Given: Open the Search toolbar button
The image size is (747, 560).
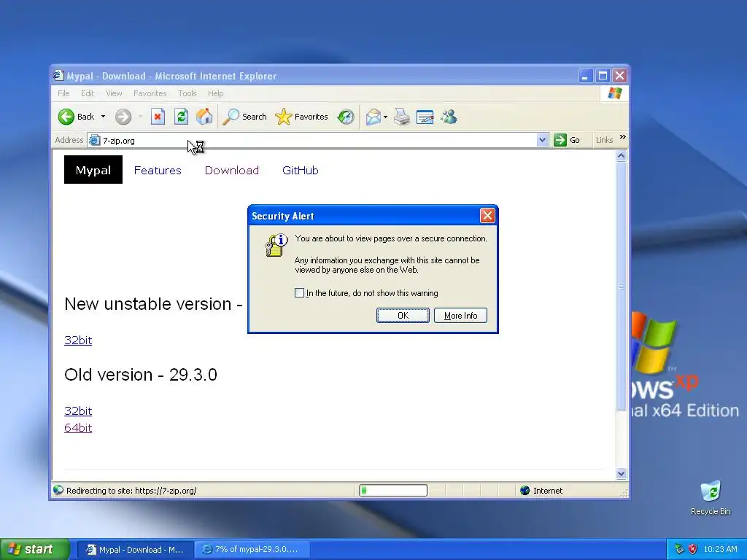Looking at the screenshot, I should (244, 117).
